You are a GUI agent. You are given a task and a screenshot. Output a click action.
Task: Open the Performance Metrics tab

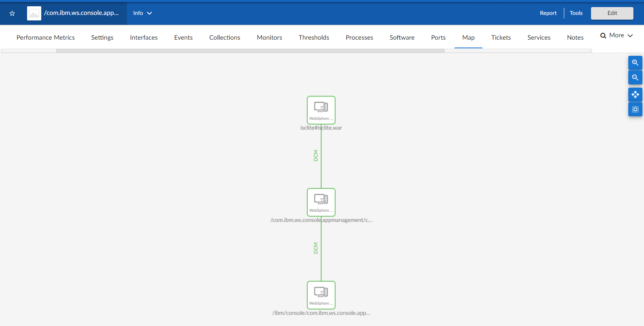46,38
